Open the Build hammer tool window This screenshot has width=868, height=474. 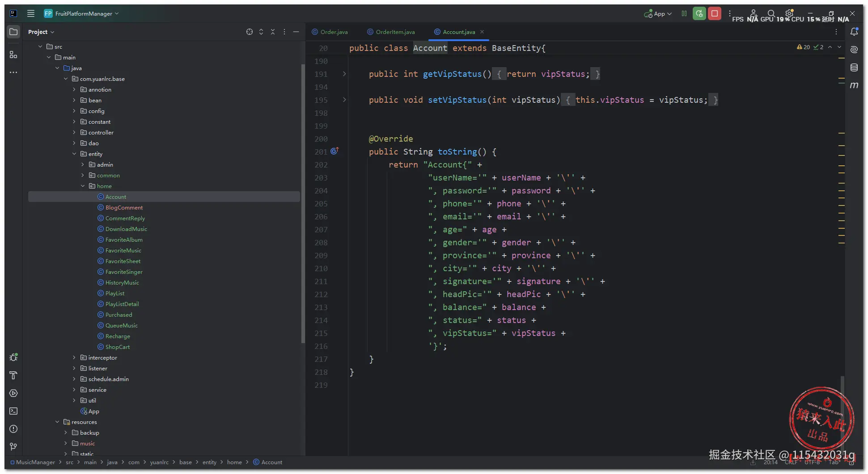(13, 375)
